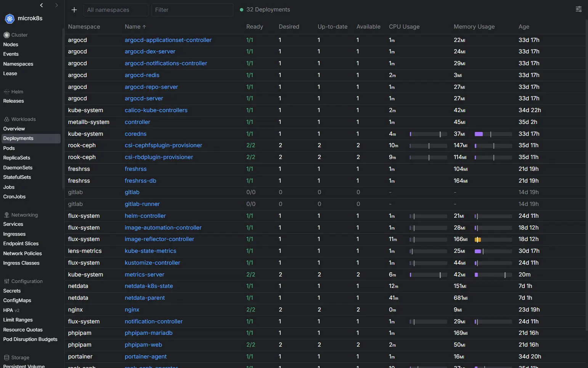Image resolution: width=588 pixels, height=368 pixels.
Task: Navigate to Secrets in Configuration
Action: [12, 291]
